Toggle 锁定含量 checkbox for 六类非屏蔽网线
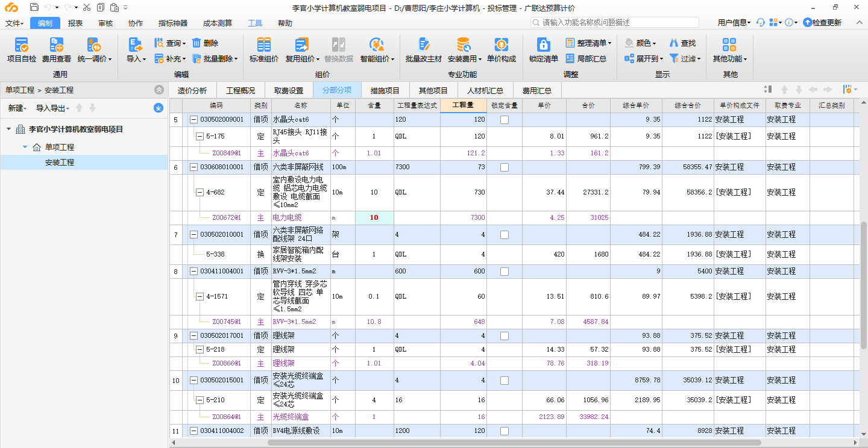This screenshot has height=448, width=868. pyautogui.click(x=505, y=167)
